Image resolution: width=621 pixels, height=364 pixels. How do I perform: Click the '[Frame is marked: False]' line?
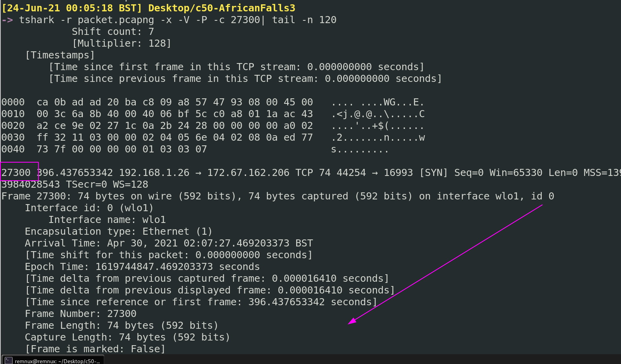coord(95,349)
